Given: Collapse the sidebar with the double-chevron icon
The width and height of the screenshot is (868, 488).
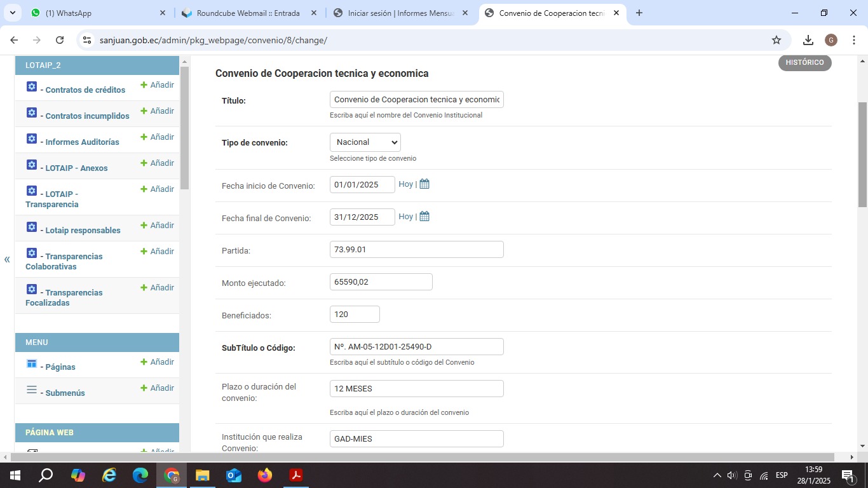Looking at the screenshot, I should 7,259.
